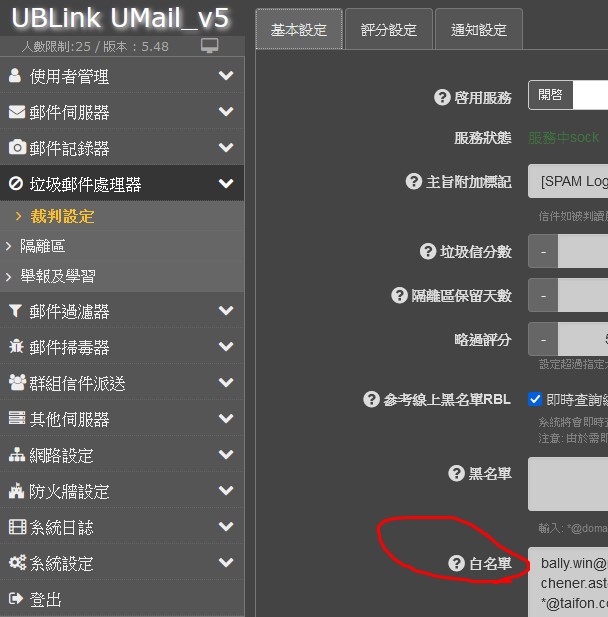Click help icon beside 隔離區保留天數
Screen dimensions: 608x617
399,295
